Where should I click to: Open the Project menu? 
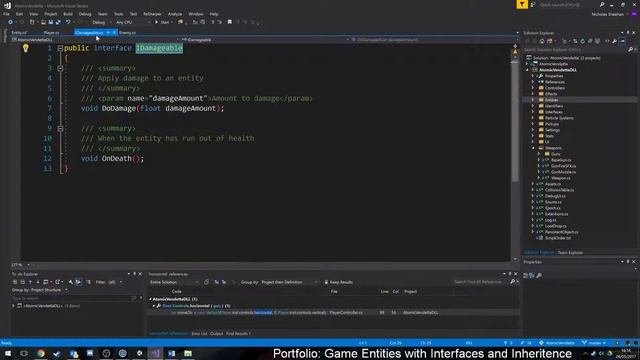51,14
